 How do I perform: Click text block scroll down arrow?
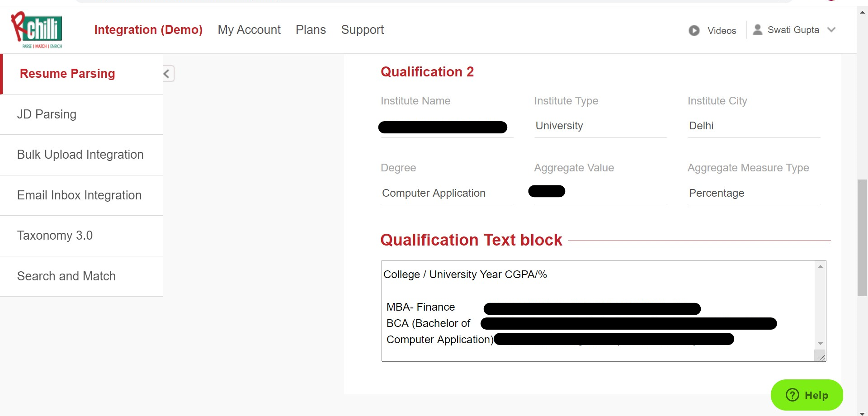coord(820,344)
